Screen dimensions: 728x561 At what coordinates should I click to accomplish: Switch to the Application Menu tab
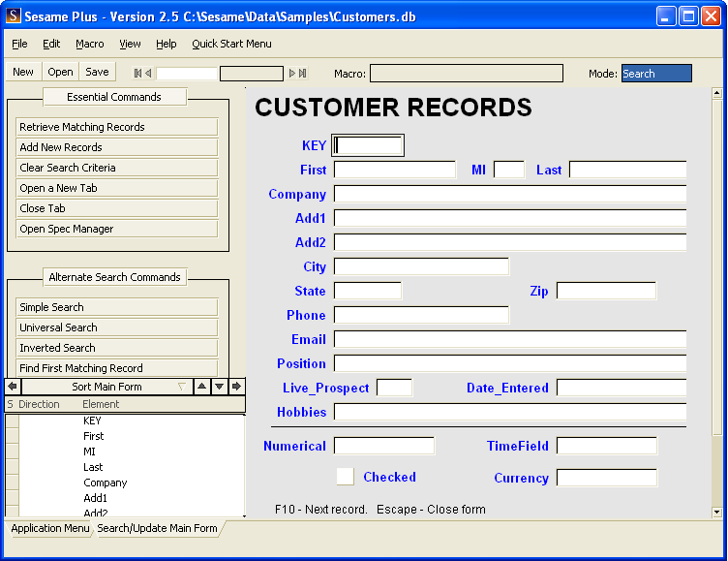coord(50,528)
